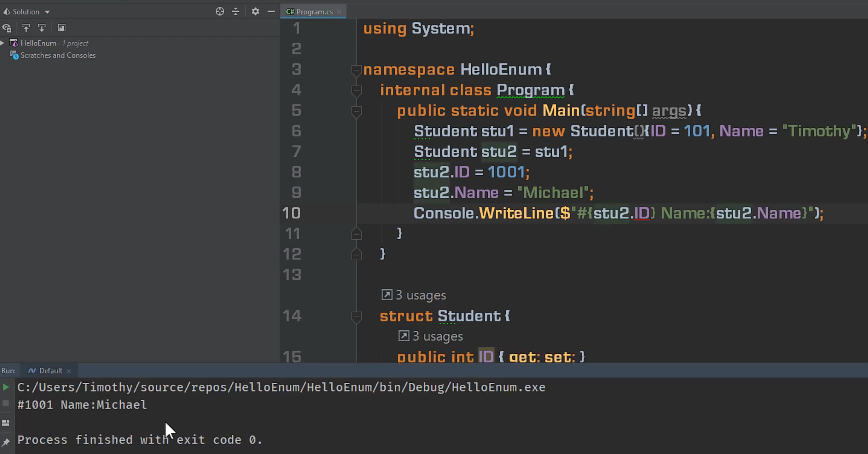Click the usages icon above struct Student
This screenshot has height=454, width=868.
click(x=387, y=295)
